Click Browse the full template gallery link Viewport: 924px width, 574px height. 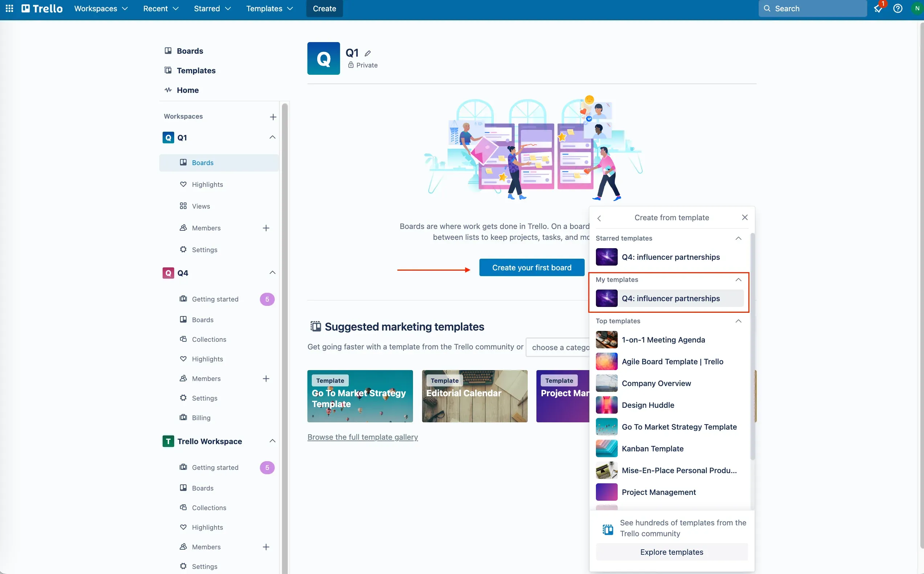click(363, 437)
